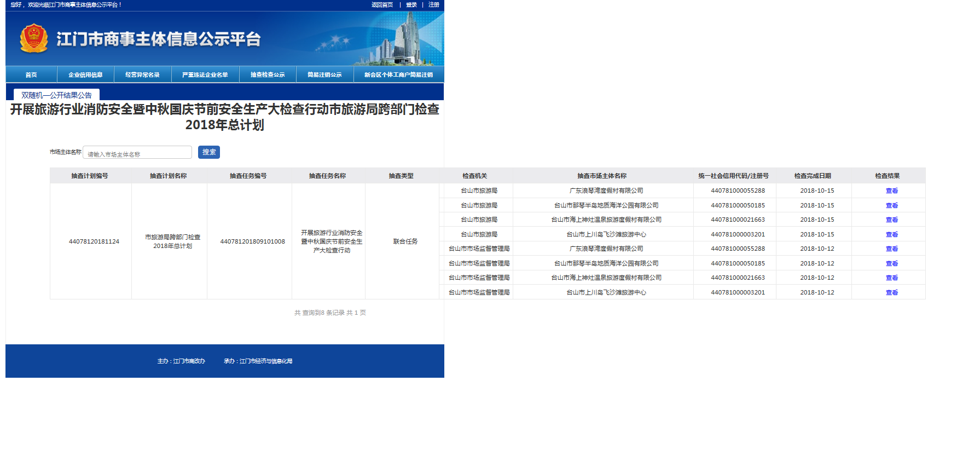
Task: View 台山市旅游局 result for 广东浪琴湾度假村有限公司
Action: click(x=891, y=191)
